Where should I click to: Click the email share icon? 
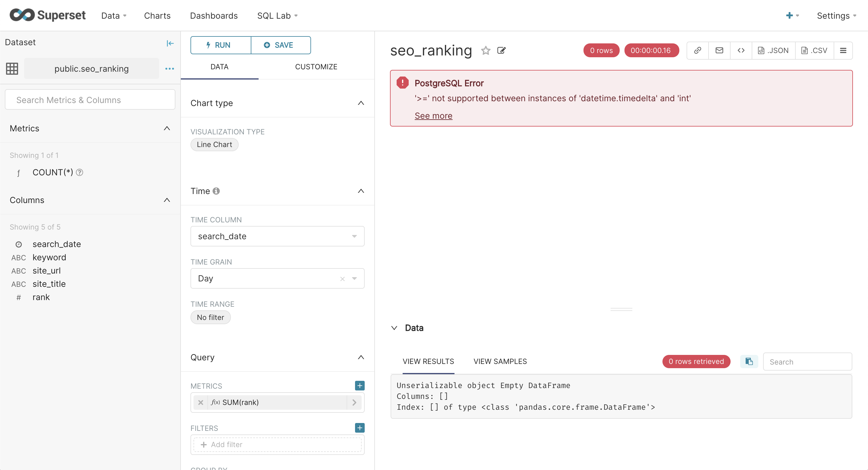719,50
